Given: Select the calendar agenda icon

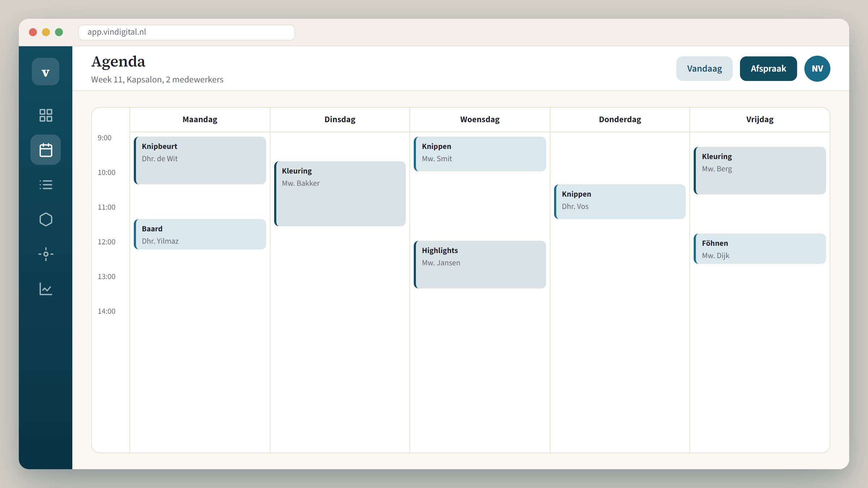Looking at the screenshot, I should click(x=46, y=150).
